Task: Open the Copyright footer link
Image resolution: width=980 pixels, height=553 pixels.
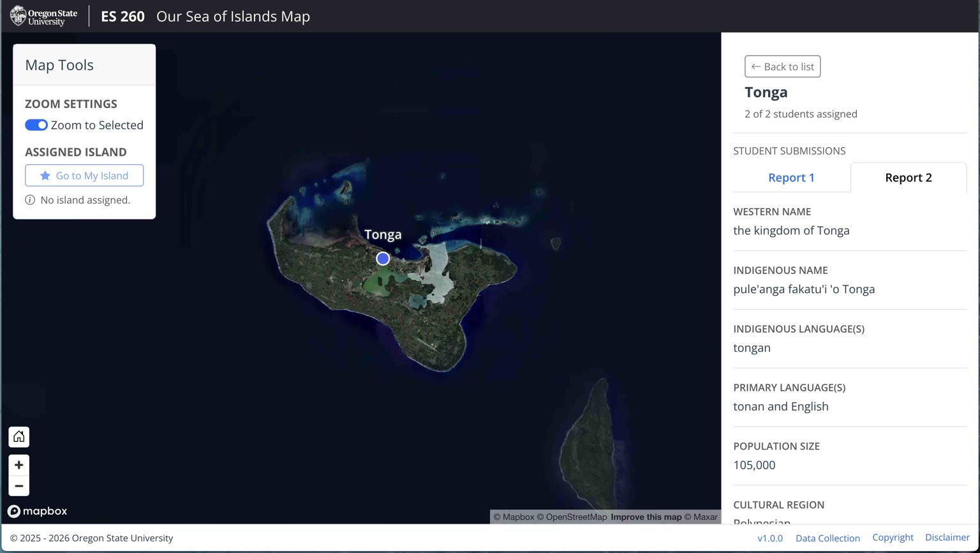Action: [893, 538]
